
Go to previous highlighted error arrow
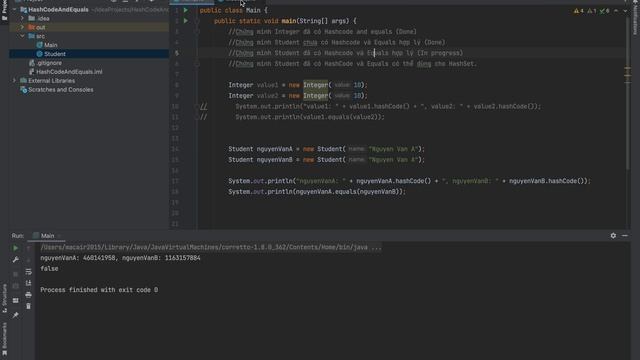click(616, 11)
